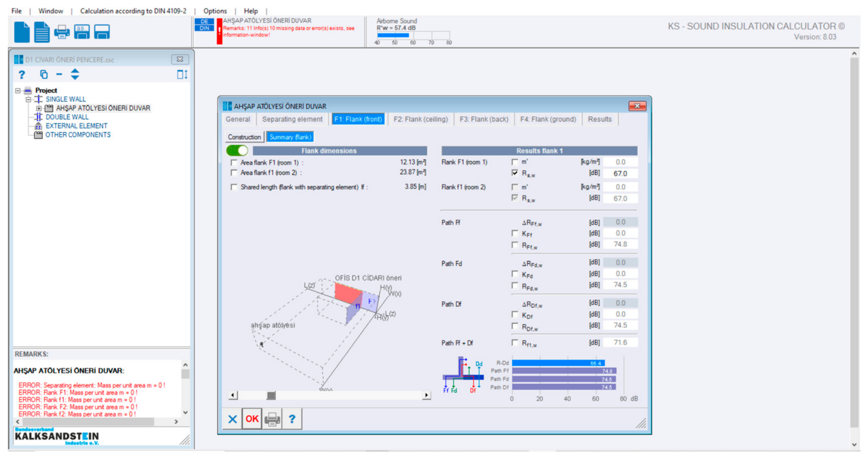Collapse the Project root node

[18, 91]
